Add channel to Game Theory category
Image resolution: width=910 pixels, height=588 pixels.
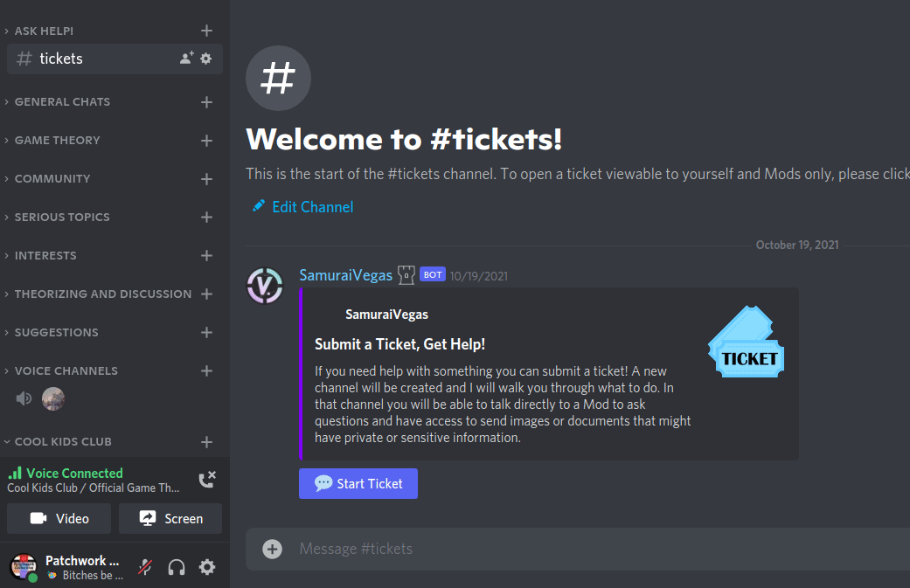207,141
